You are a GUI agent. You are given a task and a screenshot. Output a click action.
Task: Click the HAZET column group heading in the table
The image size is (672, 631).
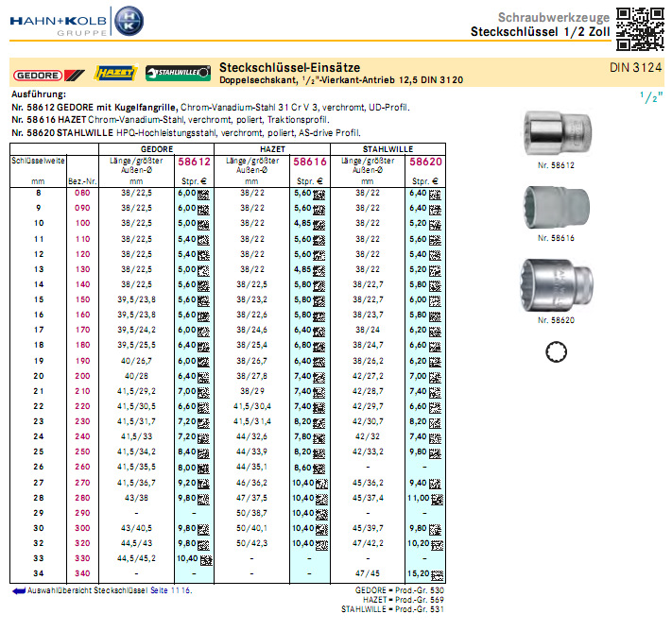272,149
